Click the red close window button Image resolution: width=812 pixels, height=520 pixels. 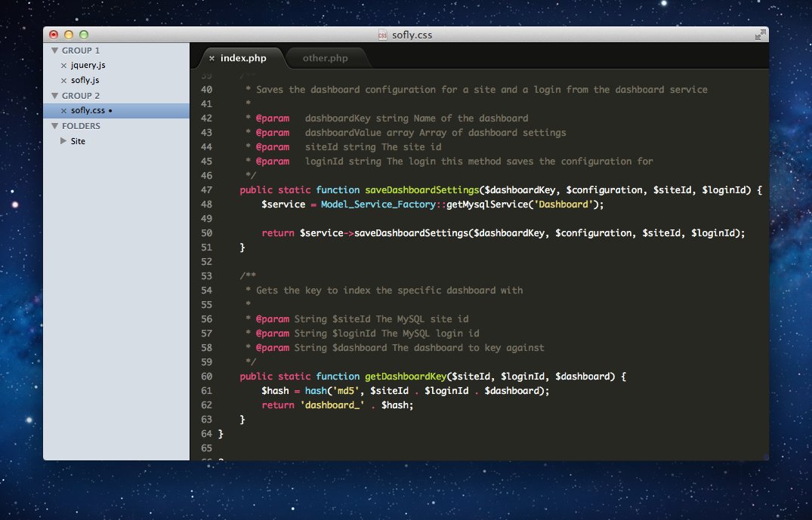click(x=54, y=35)
